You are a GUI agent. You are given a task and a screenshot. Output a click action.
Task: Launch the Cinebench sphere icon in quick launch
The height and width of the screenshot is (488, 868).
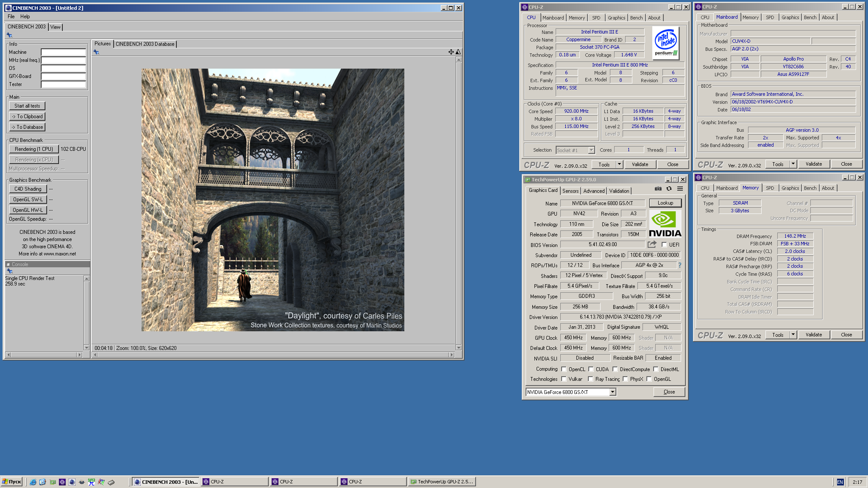point(72,482)
